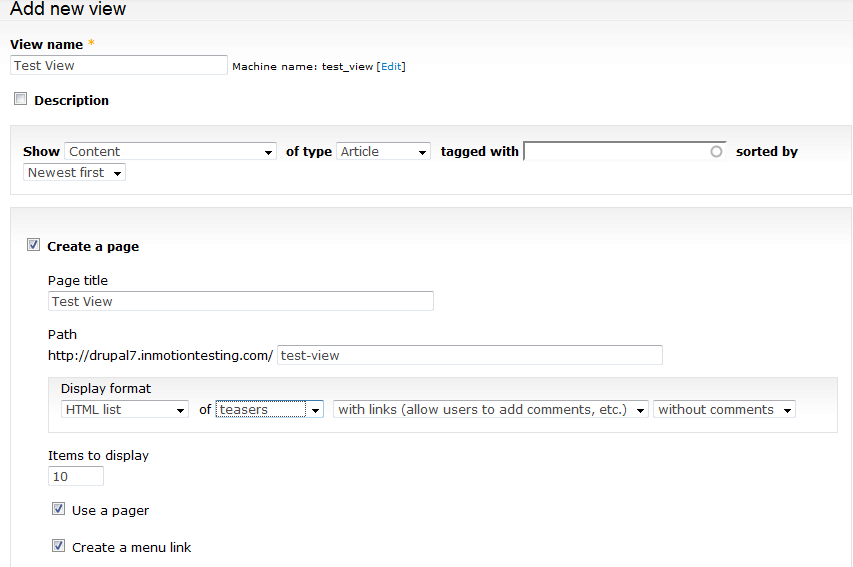Click the autocomplete throbber in tagged with field
This screenshot has height=567, width=853.
(715, 152)
